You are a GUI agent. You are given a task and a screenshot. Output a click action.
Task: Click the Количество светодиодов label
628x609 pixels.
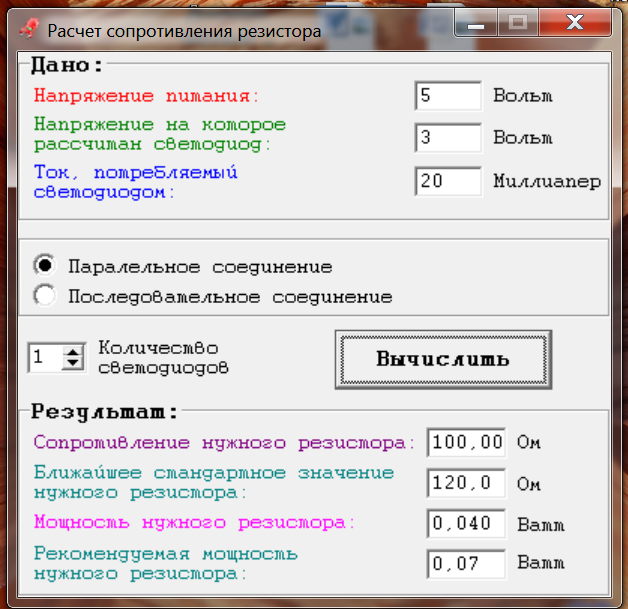click(163, 357)
